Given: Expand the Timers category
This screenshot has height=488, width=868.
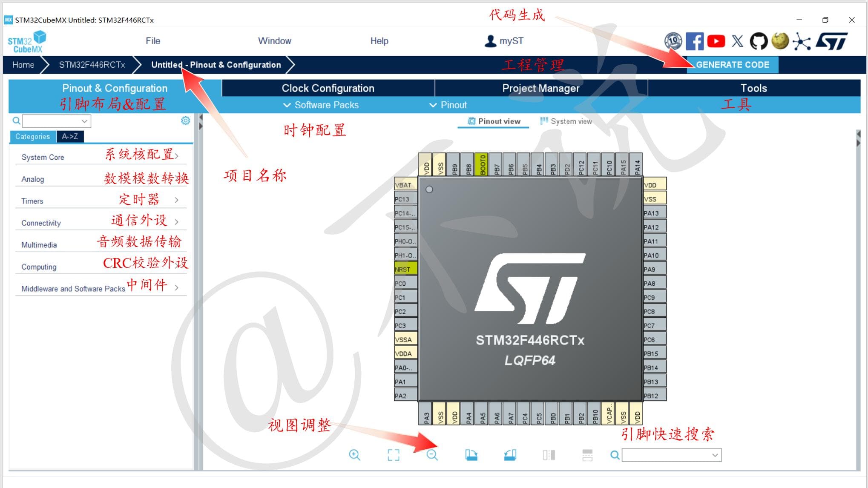Looking at the screenshot, I should 101,201.
